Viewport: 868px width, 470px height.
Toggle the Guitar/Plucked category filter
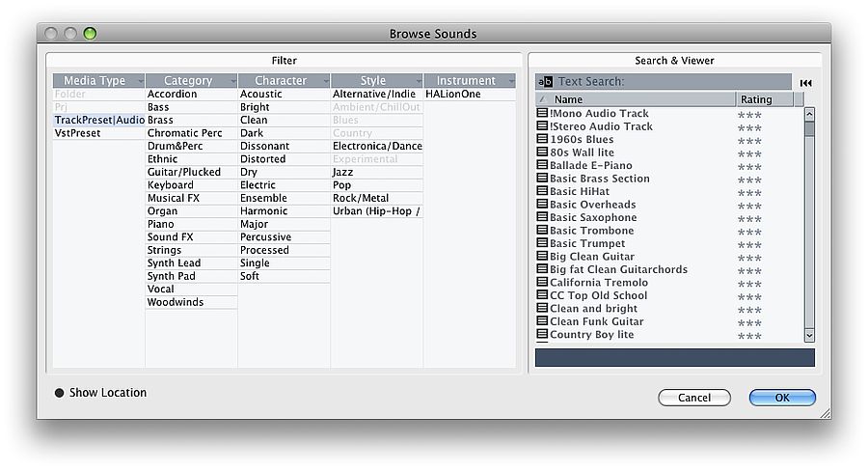[184, 172]
